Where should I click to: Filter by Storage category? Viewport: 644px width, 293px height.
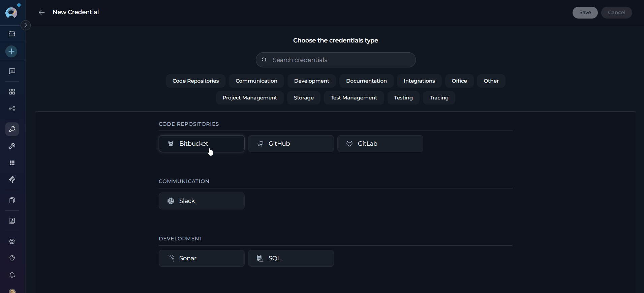(x=304, y=98)
